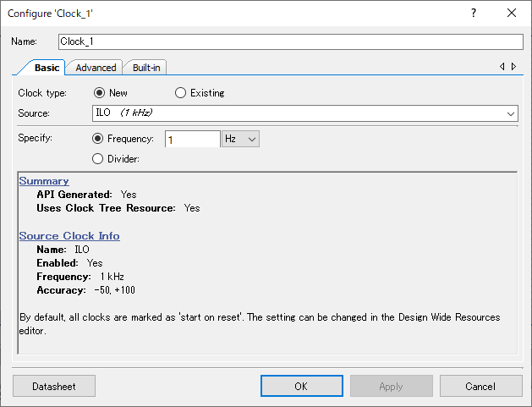Click the help question mark icon

[x=474, y=14]
